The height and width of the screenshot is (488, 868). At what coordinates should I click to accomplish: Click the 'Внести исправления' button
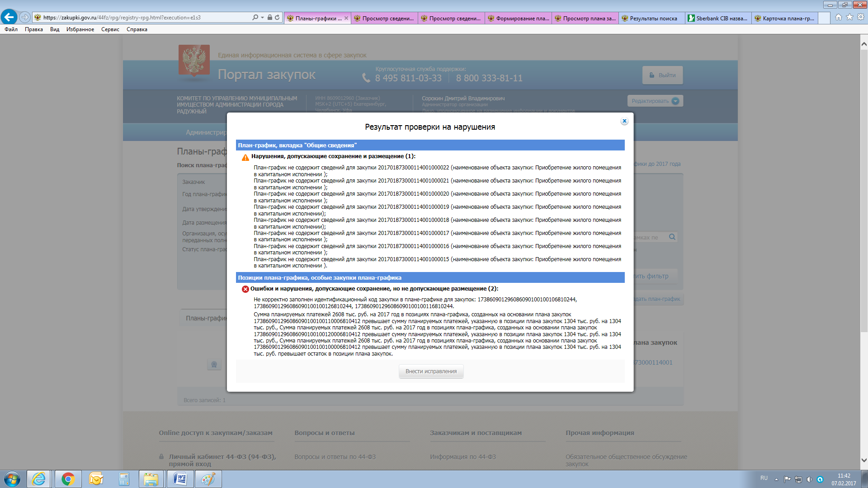[431, 371]
